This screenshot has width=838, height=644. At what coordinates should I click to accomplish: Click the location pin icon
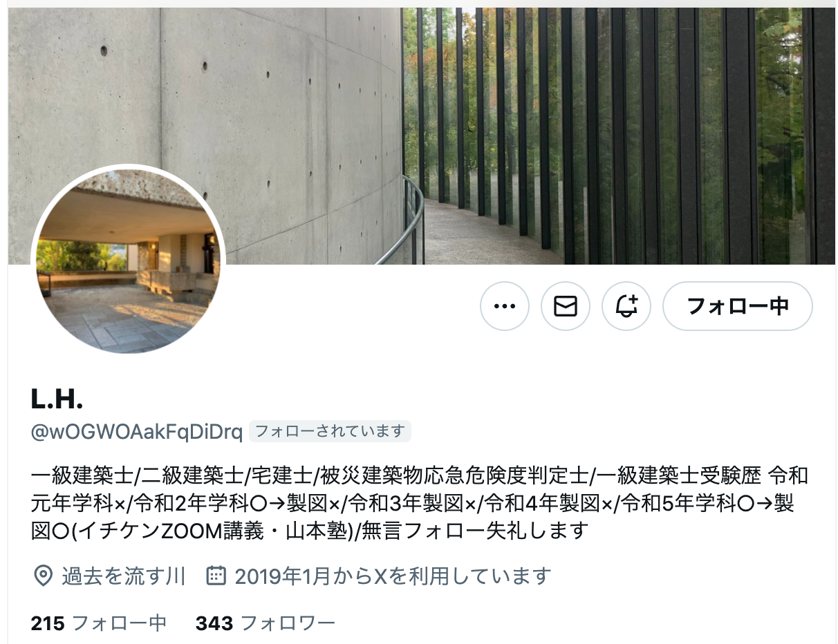tap(44, 576)
